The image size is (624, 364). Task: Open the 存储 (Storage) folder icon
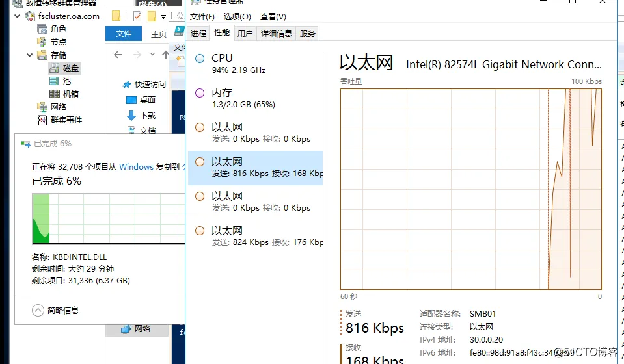42,55
